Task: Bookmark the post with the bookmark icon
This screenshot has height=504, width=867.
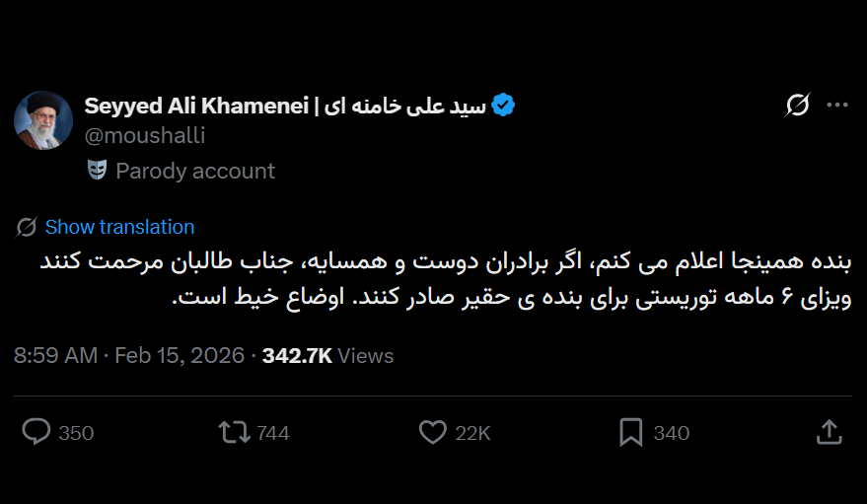Action: [630, 432]
